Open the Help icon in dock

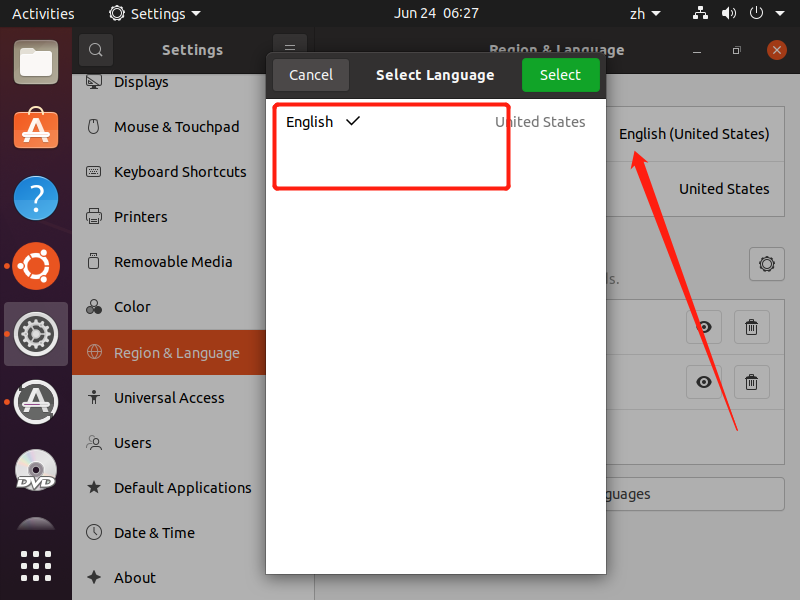click(36, 198)
